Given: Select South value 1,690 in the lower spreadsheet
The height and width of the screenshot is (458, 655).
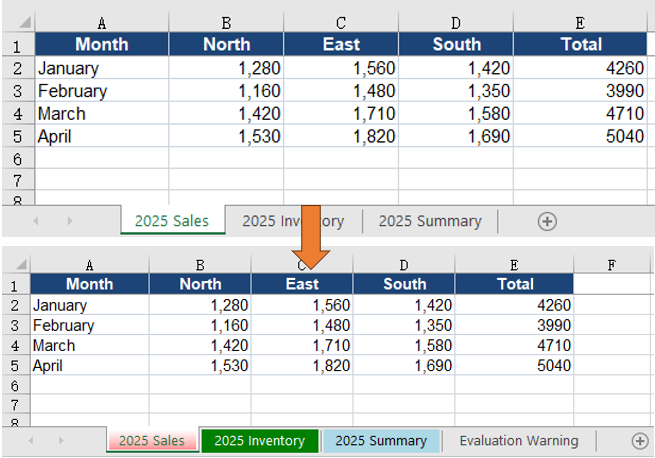Looking at the screenshot, I should (404, 365).
